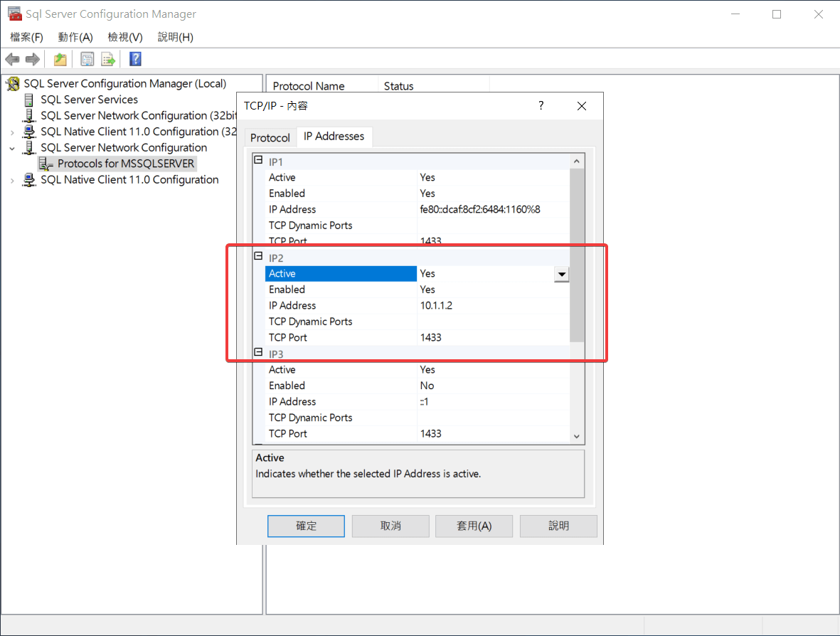Click the Up One Level folder icon
This screenshot has height=636, width=840.
[x=60, y=60]
